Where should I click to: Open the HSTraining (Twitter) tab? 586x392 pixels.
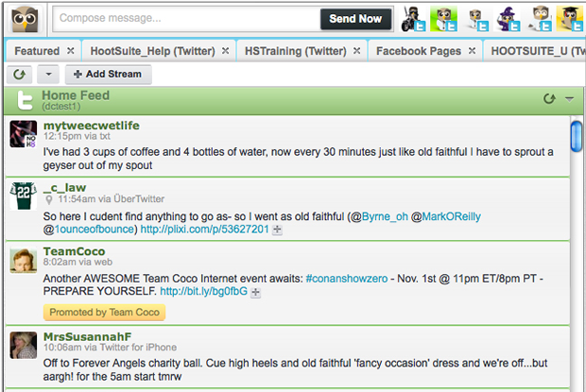tap(295, 51)
